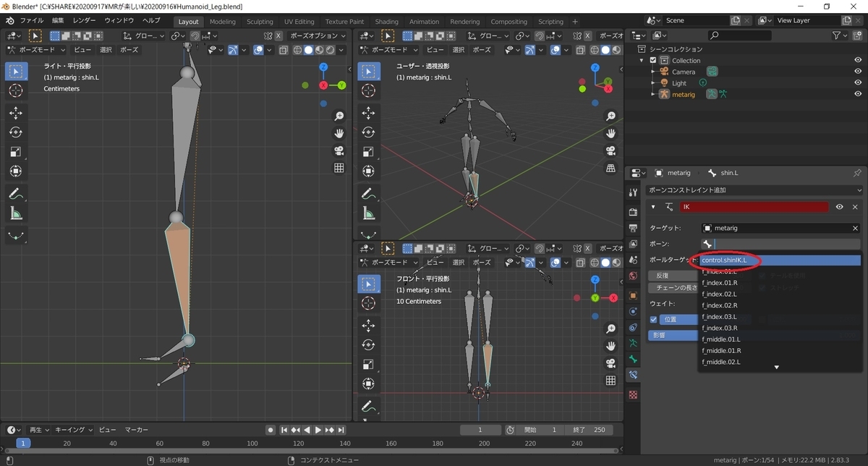Screen dimensions: 868x466
Task: Open the Bone properties tab
Action: coord(634,359)
